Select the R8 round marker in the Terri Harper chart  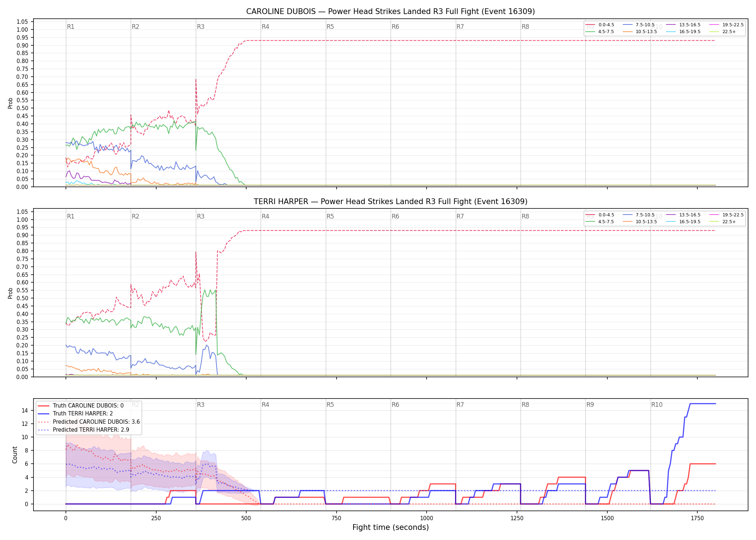click(525, 216)
